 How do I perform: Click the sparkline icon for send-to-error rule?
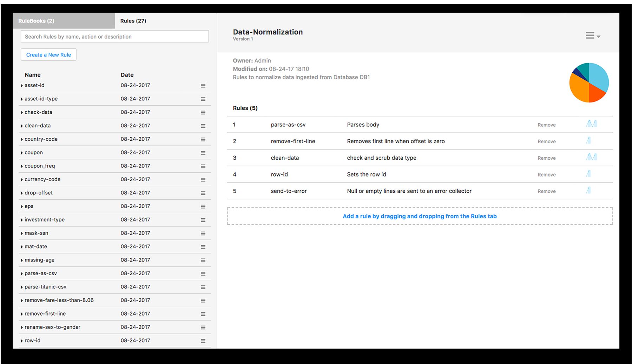(x=588, y=190)
